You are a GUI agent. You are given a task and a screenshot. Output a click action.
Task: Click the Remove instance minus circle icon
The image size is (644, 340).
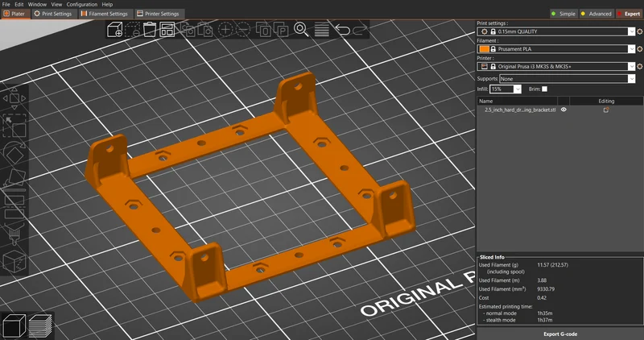coord(243,30)
